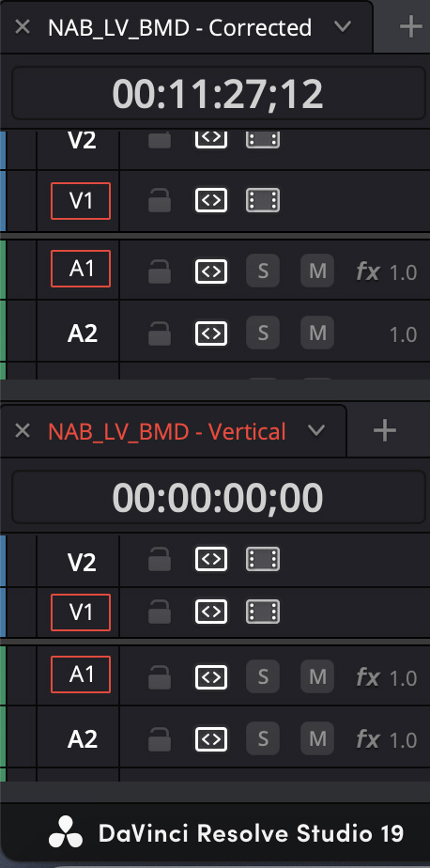Lock track V1 in the Corrected timeline
430x868 pixels.
pos(160,200)
